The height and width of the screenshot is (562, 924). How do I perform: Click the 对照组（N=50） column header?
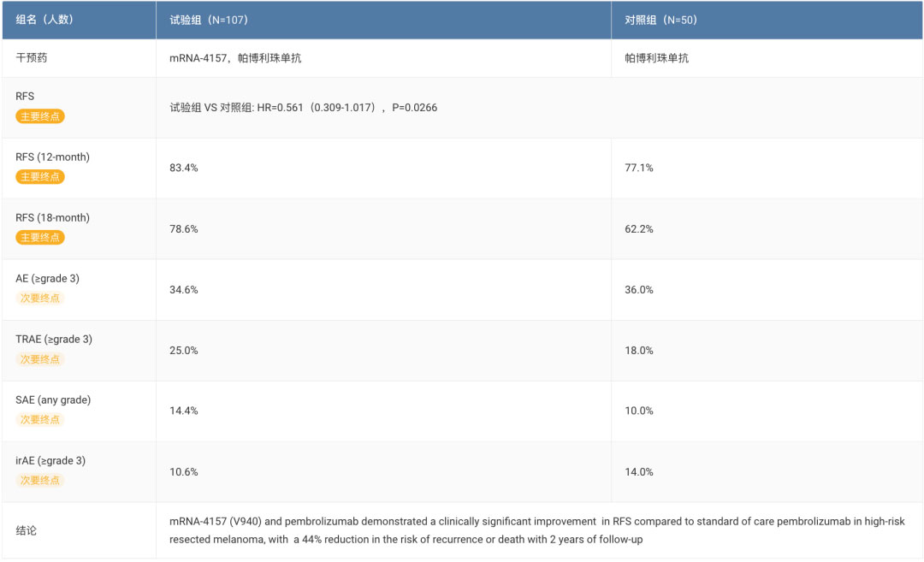(x=660, y=20)
